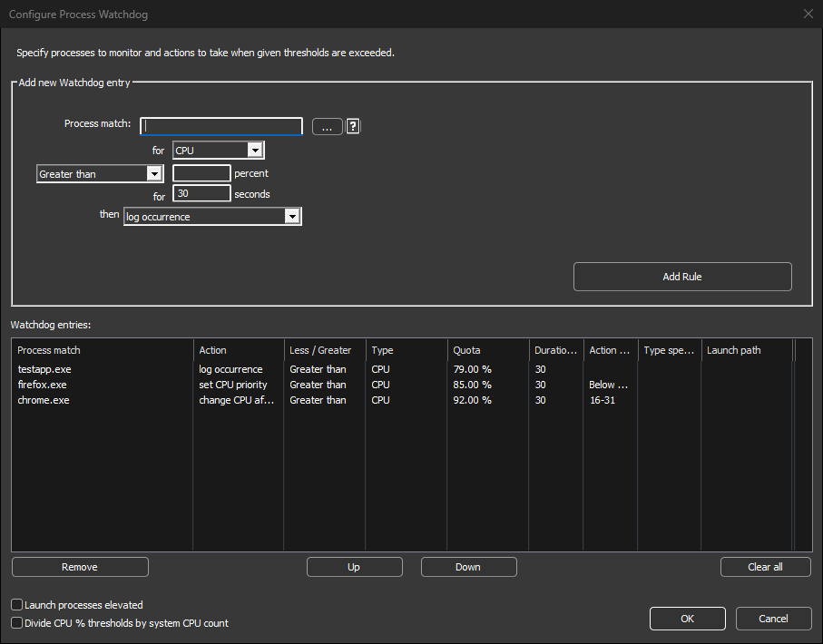Enable Launch processes elevated checkbox
Image resolution: width=823 pixels, height=644 pixels.
click(x=17, y=605)
